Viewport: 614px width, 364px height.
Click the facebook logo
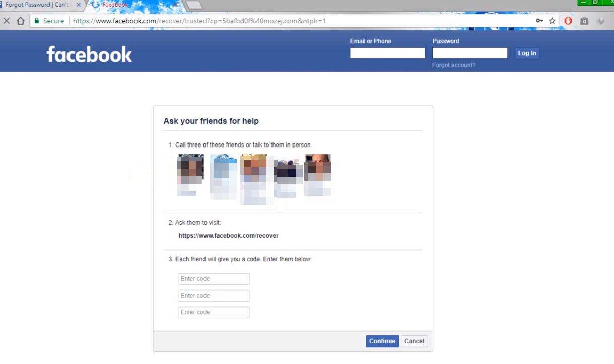pyautogui.click(x=89, y=54)
